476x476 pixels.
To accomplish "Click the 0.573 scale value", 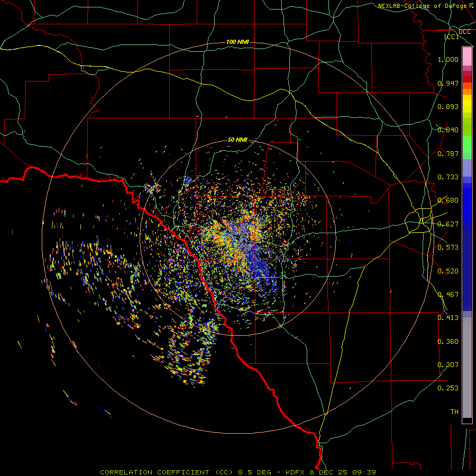I will click(448, 248).
